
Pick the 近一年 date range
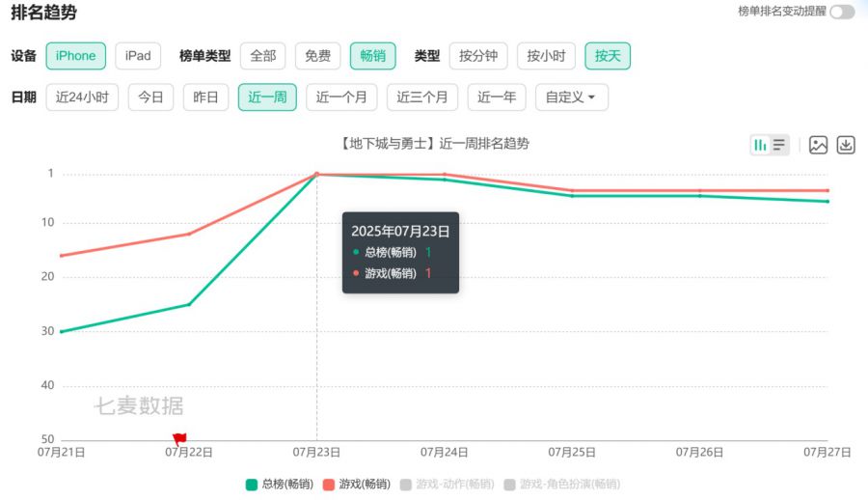coord(497,97)
